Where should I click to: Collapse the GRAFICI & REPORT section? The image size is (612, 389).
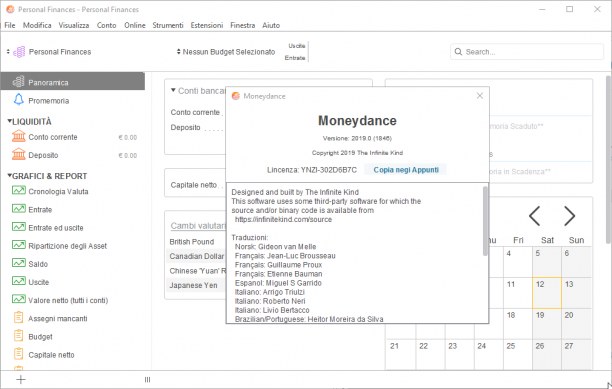10,176
